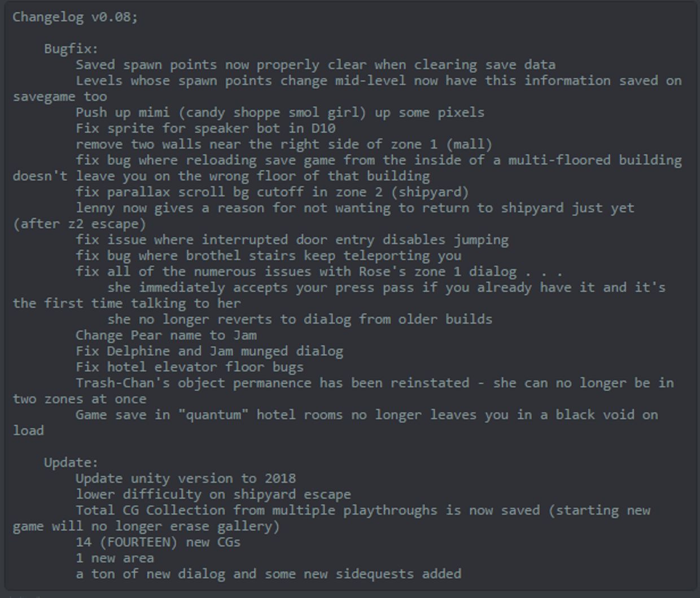Screen dimensions: 700x598
Task: Click the "Update:" section label
Action: click(71, 462)
